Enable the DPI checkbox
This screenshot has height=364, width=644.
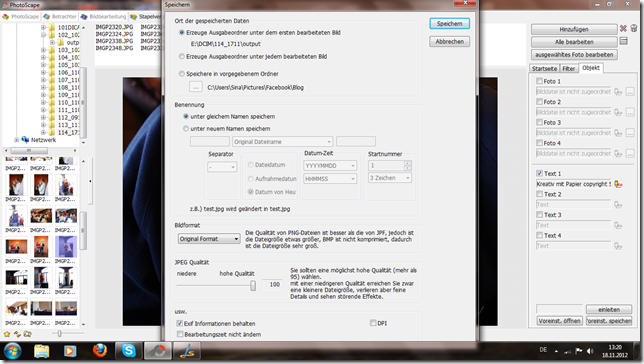click(373, 323)
